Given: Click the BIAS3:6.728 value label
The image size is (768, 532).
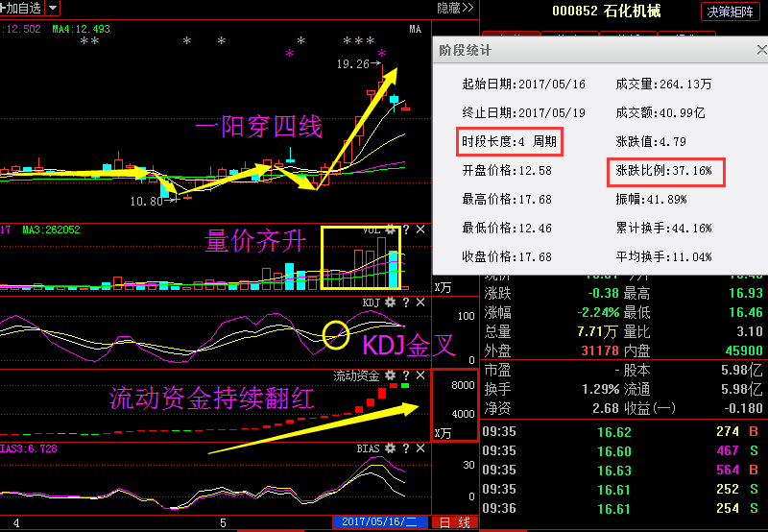Looking at the screenshot, I should pos(29,448).
